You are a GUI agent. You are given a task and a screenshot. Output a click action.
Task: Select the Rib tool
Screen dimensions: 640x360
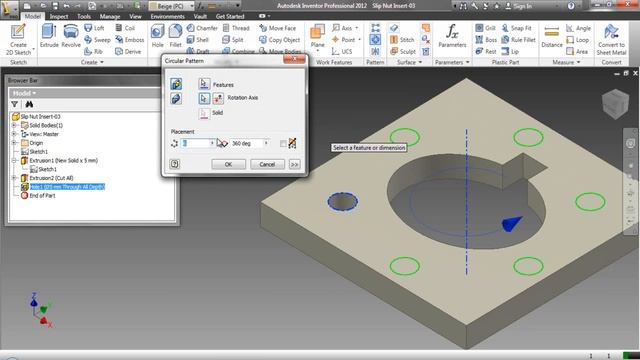93,51
